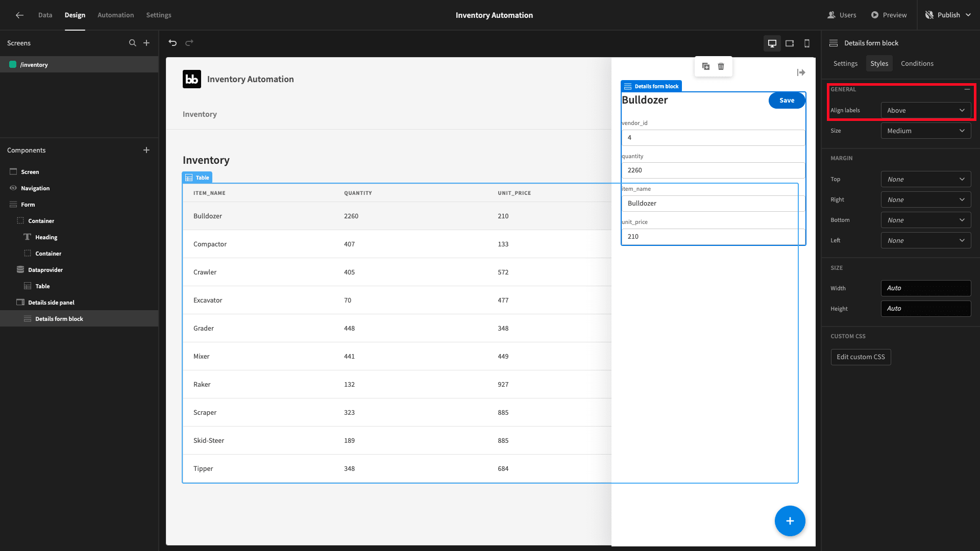The width and height of the screenshot is (980, 551).
Task: Switch to desktop preview icon
Action: 772,43
